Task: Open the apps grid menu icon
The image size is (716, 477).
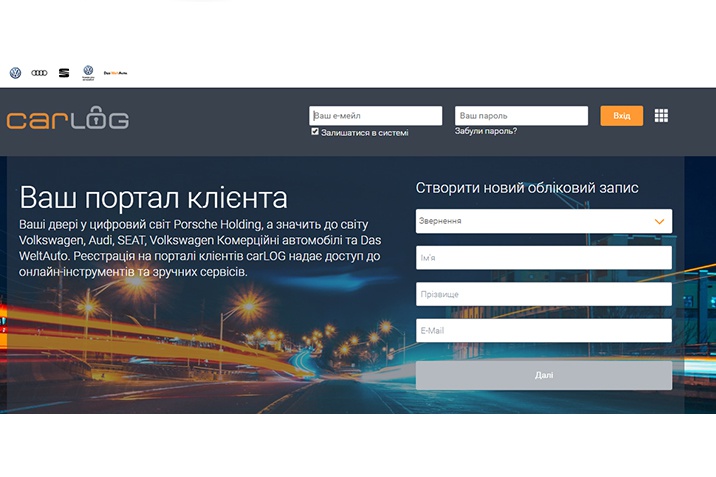Action: (661, 116)
